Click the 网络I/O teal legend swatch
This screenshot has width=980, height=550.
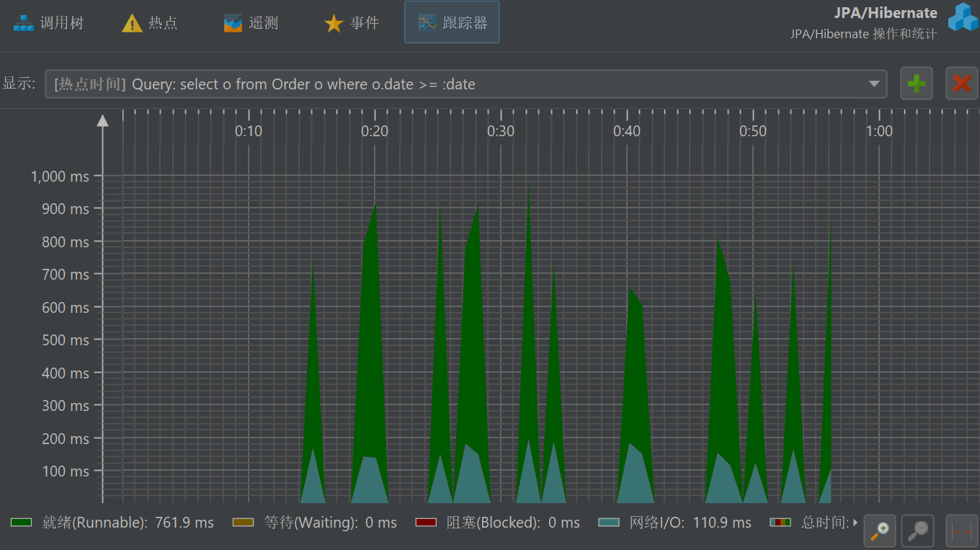(610, 523)
